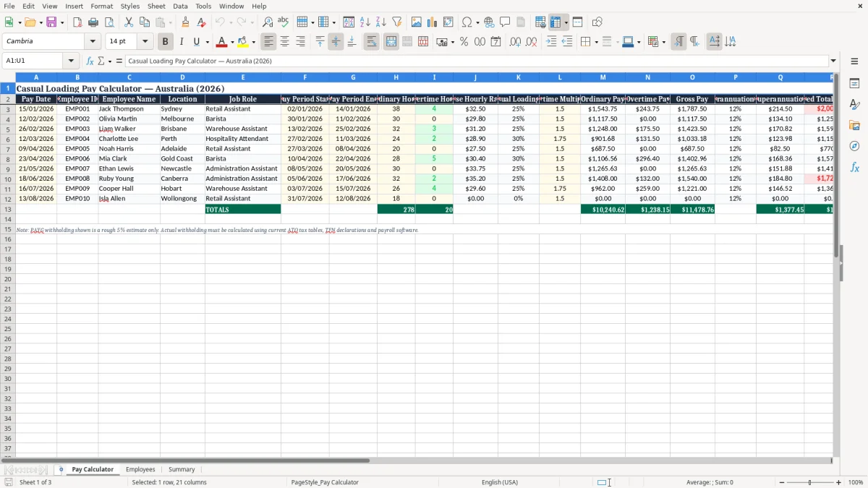Export directly as PDF icon
The height and width of the screenshot is (488, 868).
pos(77,22)
